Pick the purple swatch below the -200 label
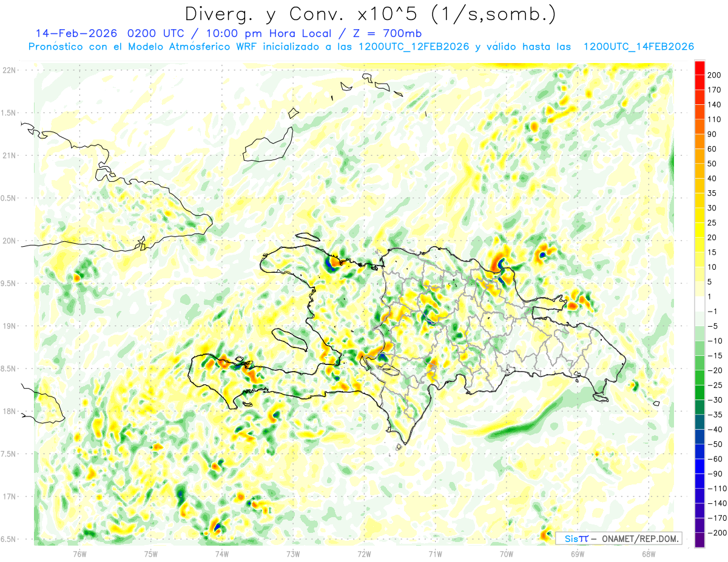 point(699,540)
